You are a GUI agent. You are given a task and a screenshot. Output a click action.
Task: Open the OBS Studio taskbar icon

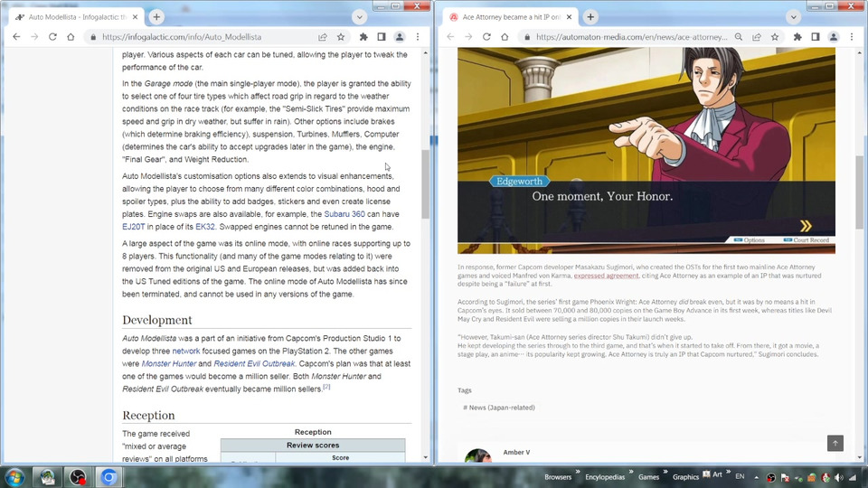(x=78, y=477)
